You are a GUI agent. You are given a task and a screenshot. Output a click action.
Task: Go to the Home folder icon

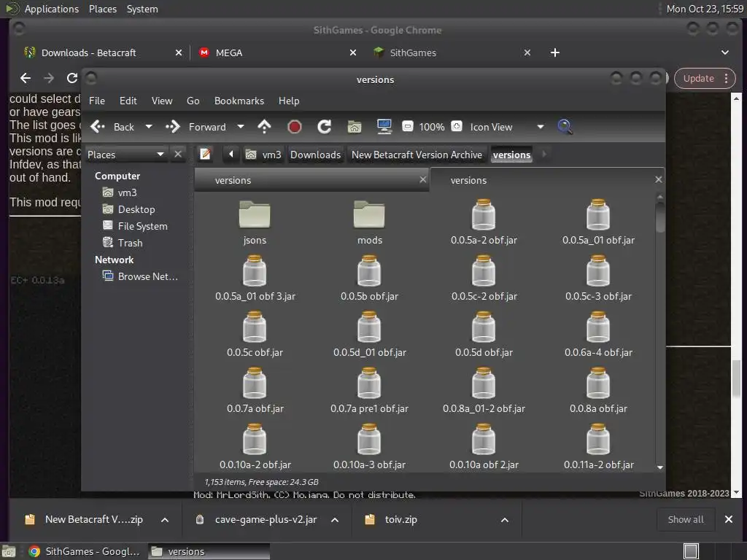355,127
